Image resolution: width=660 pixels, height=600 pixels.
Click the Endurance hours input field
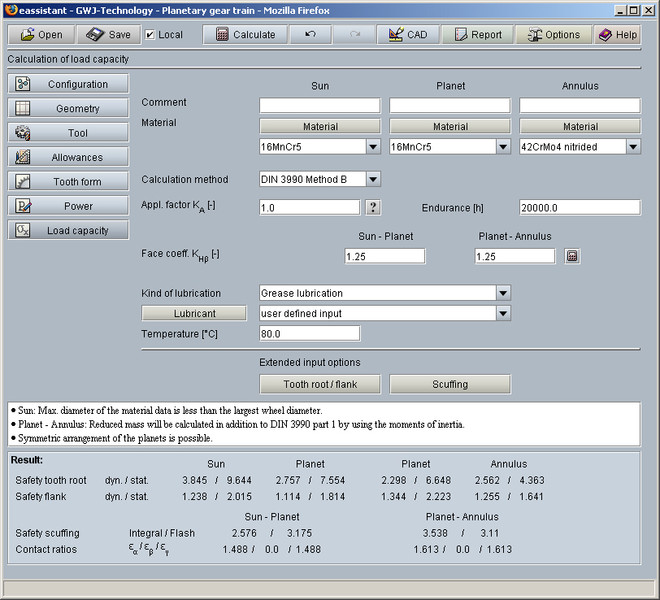point(580,207)
